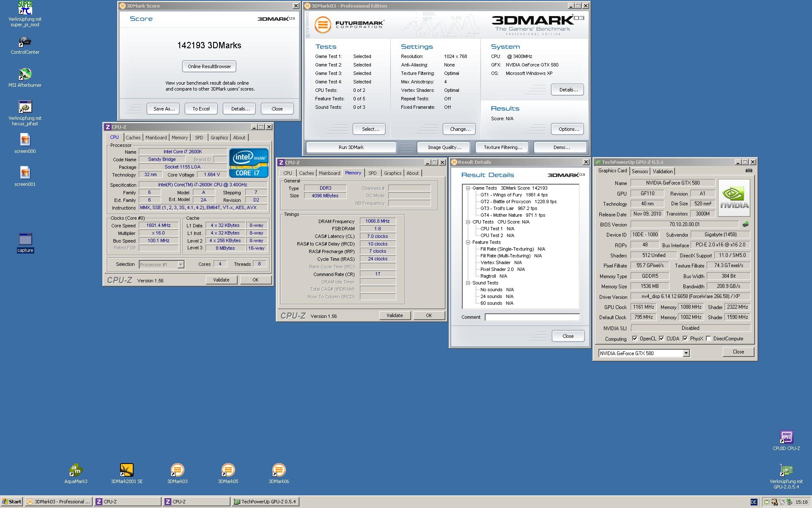
Task: Click the Texture Filtering button
Action: click(x=502, y=147)
